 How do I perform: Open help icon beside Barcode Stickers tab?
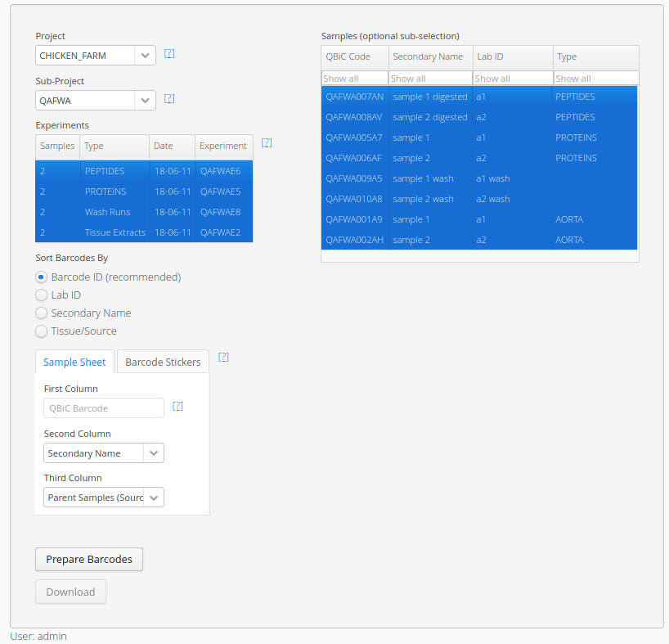223,358
